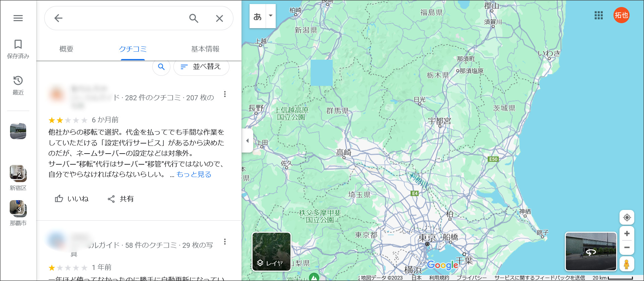Click the 那須塩原 label on map
644x281 pixels.
[472, 71]
